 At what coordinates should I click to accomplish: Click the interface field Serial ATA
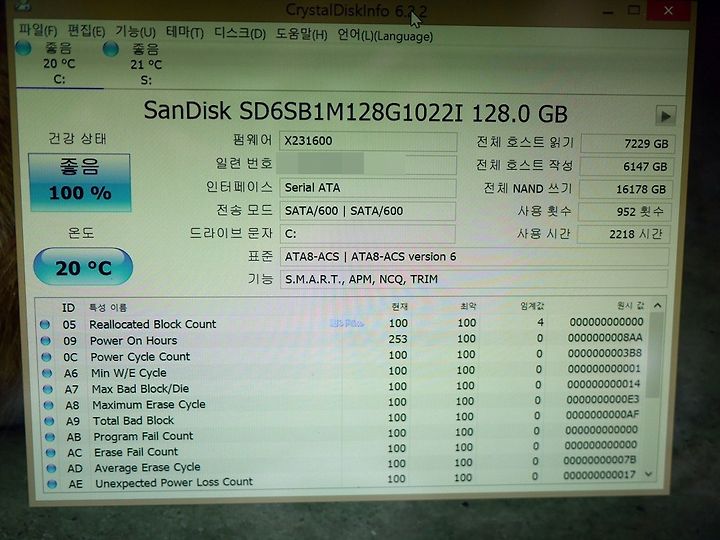[x=368, y=188]
